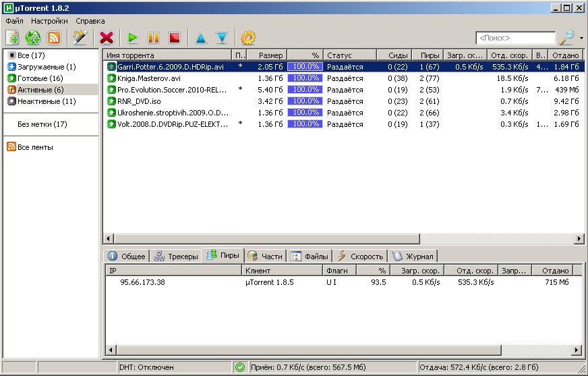Click the orange Pause torrent icon
The height and width of the screenshot is (376, 588).
click(x=153, y=38)
